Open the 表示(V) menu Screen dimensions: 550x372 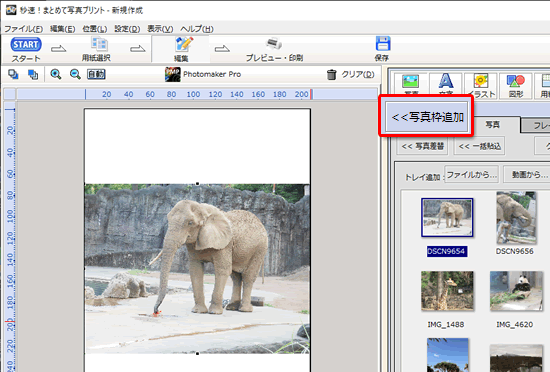[x=160, y=29]
